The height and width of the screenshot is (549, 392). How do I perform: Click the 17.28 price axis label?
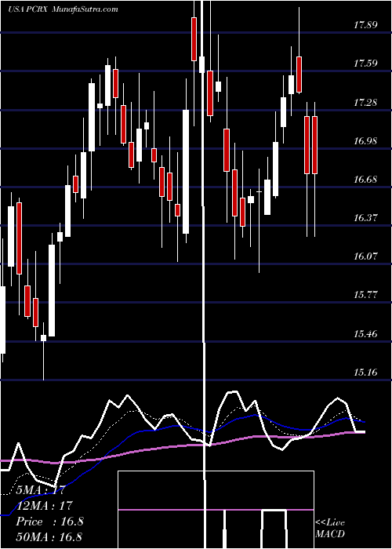point(365,103)
